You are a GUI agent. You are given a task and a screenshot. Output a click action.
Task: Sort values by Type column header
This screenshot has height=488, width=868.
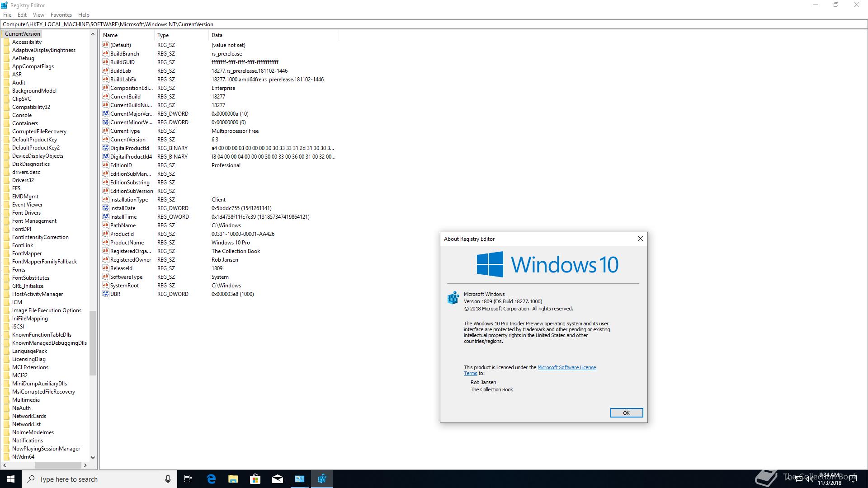[182, 35]
